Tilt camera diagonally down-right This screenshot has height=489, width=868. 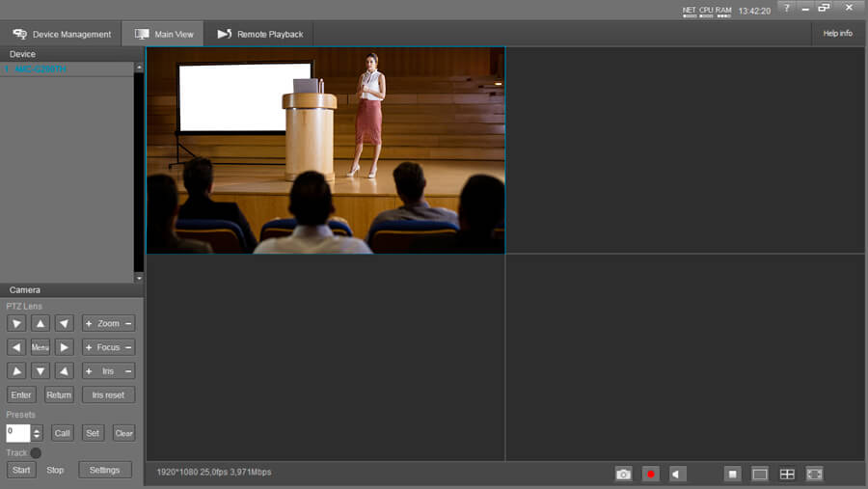coord(64,370)
